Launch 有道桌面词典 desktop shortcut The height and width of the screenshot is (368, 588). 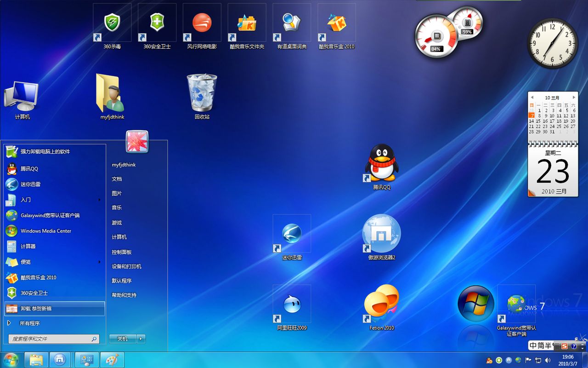[292, 26]
